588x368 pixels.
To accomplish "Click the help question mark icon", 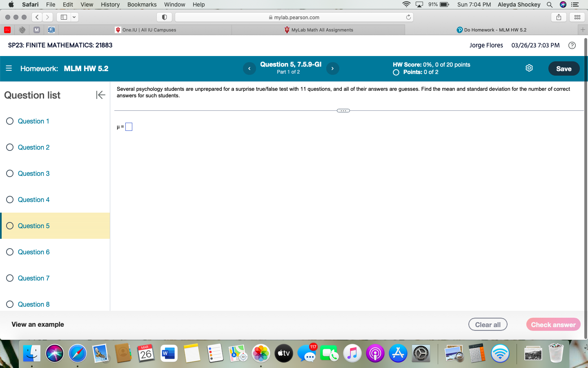I will 572,45.
